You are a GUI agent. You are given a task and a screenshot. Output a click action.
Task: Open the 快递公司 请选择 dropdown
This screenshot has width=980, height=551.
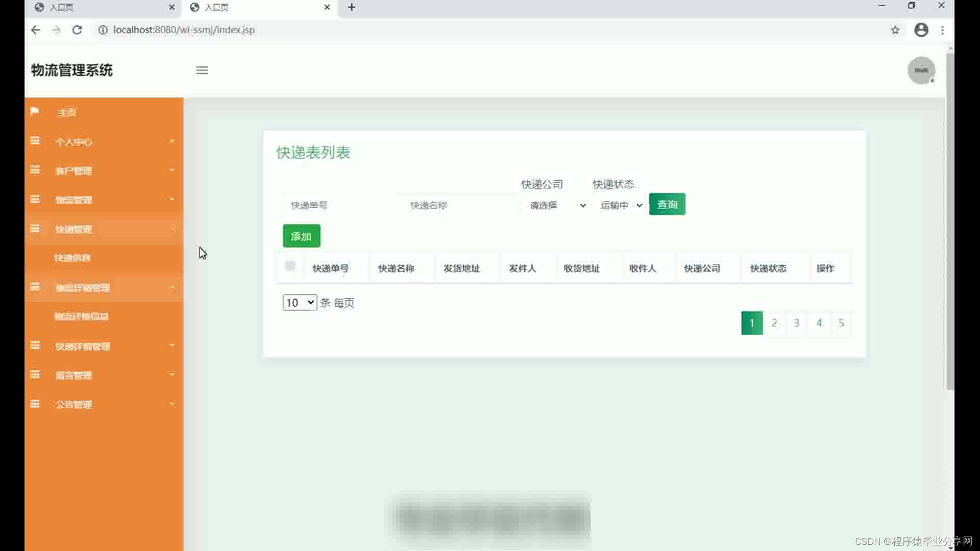[557, 205]
